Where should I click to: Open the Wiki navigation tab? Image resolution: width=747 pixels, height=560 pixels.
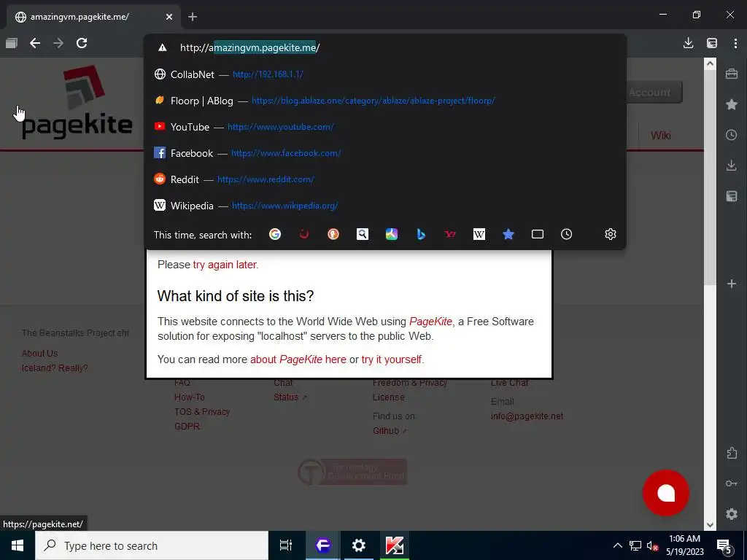click(x=661, y=136)
